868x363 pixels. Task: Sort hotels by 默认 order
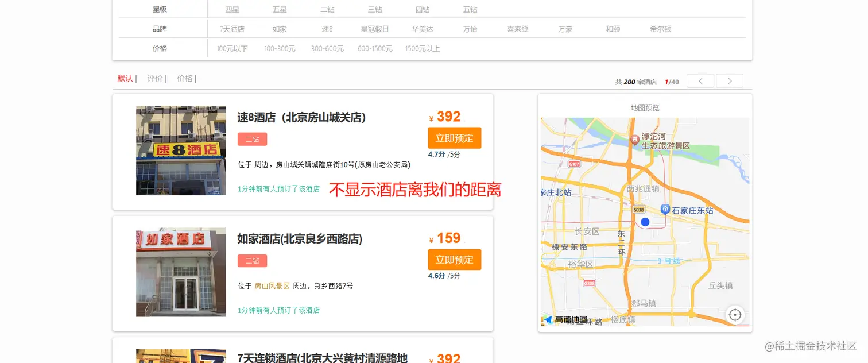[x=125, y=79]
